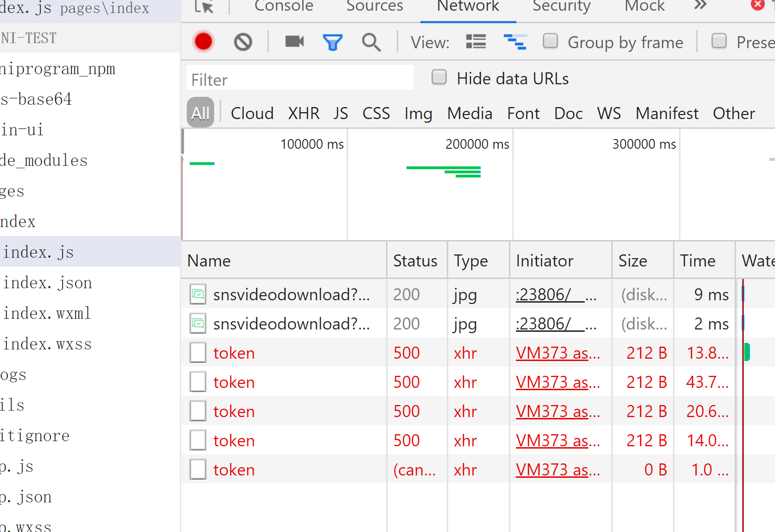
Task: Click the file icon of the 20.6 token request
Action: pos(198,411)
